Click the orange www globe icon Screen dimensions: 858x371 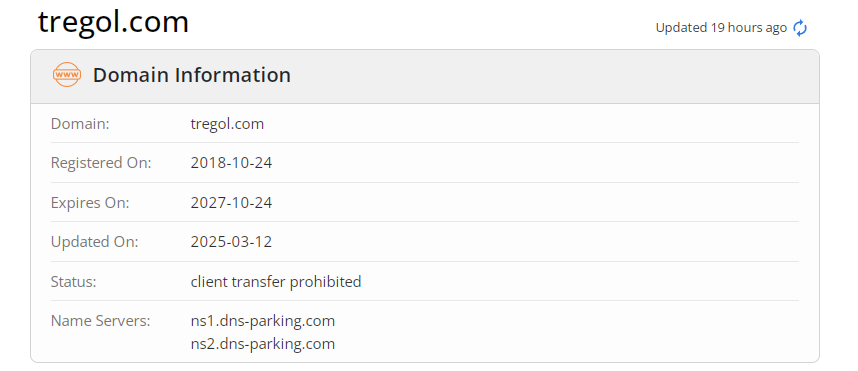[x=67, y=74]
